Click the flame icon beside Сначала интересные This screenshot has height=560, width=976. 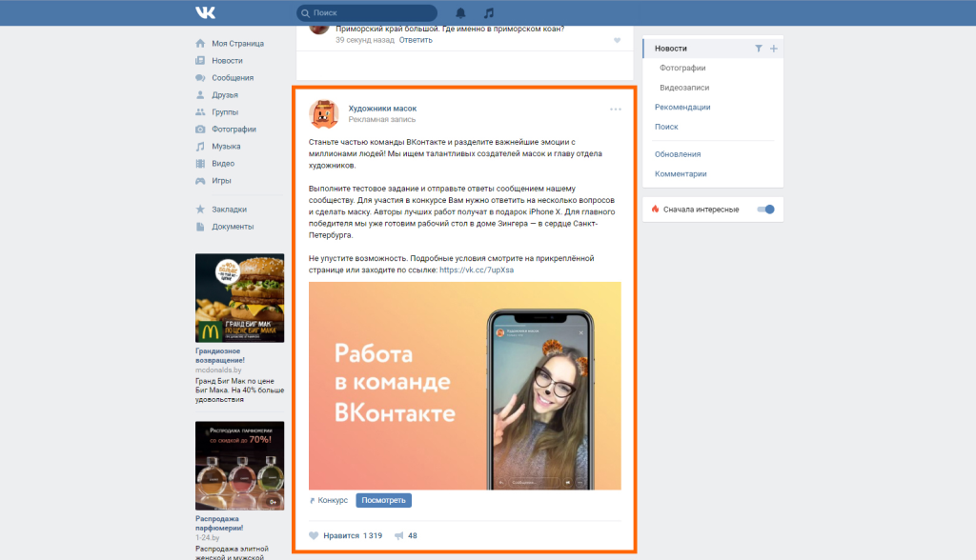point(655,210)
